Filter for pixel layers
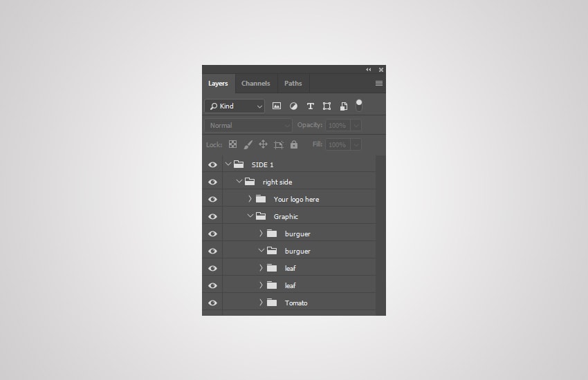588x380 pixels. (277, 106)
